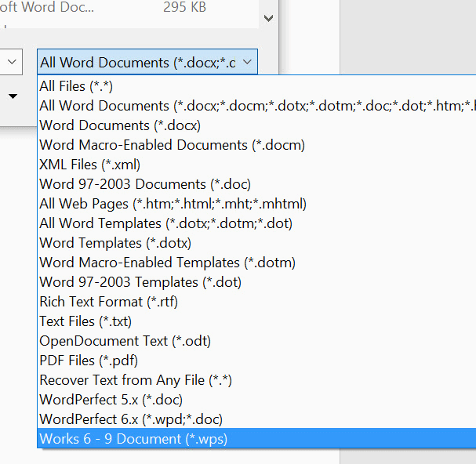
Task: Choose Word 97-2003 Documents (*.doc)
Action: point(256,184)
